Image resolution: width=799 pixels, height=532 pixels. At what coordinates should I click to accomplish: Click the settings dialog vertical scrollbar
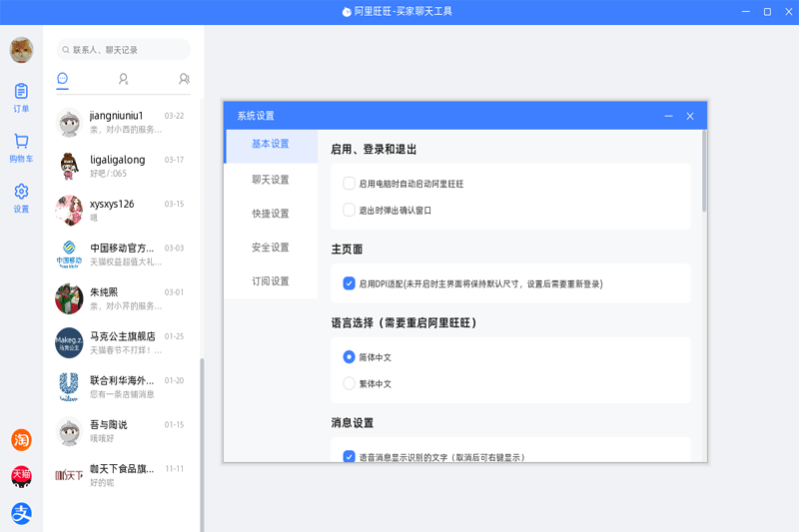click(x=704, y=171)
